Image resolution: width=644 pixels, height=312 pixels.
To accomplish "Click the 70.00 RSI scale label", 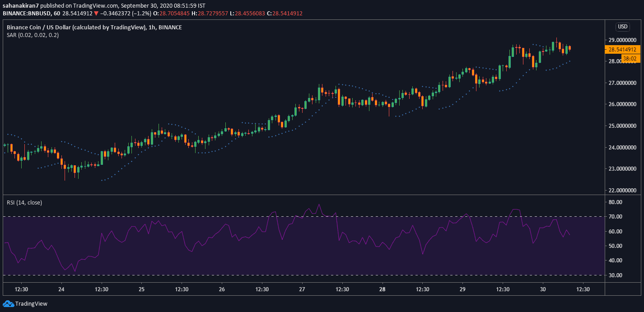I will click(x=616, y=217).
